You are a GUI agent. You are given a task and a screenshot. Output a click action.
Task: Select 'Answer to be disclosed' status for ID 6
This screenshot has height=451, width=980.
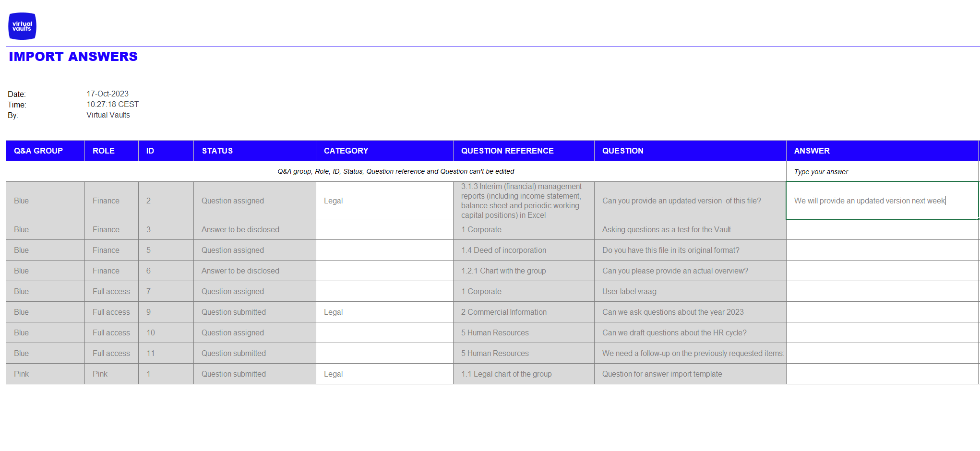[x=255, y=271]
